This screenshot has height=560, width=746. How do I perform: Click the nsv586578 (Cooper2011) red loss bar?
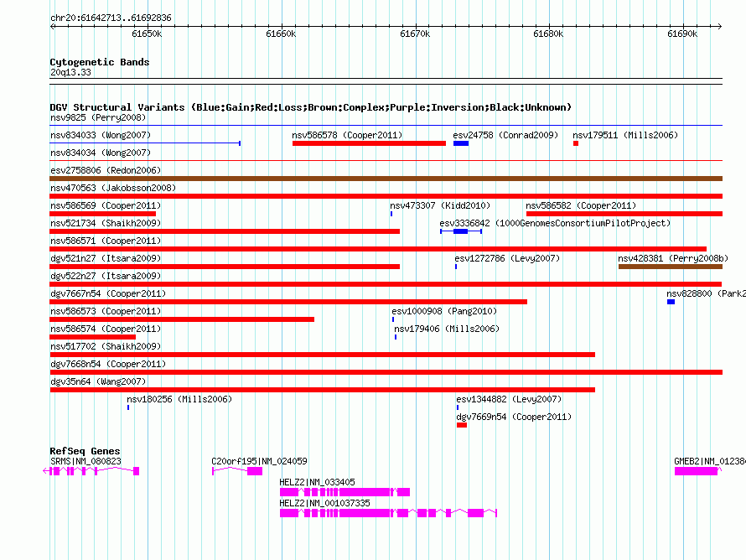click(369, 143)
